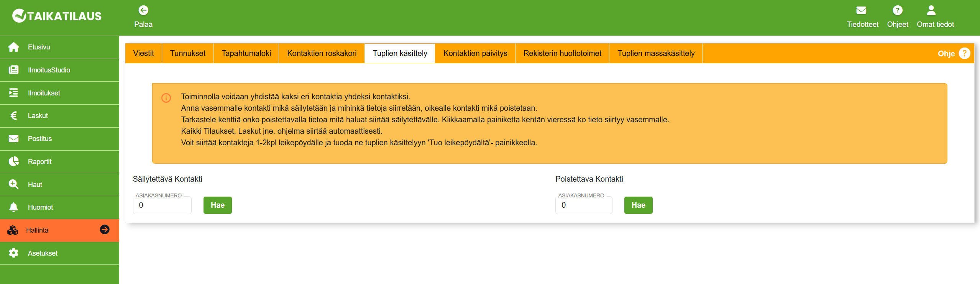The image size is (980, 284).
Task: Click the line starting "Tarkastele kenttiä"
Action: click(425, 120)
